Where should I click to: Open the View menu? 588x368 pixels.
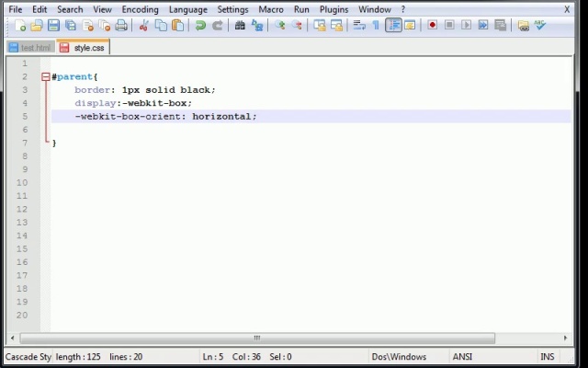coord(102,9)
